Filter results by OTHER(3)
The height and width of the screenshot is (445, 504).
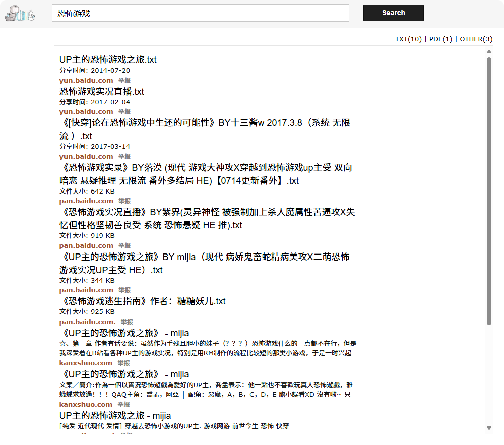[476, 39]
